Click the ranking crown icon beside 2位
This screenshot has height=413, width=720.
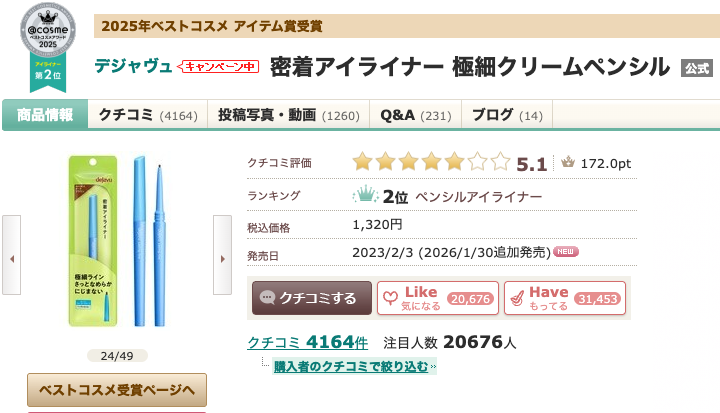(366, 195)
